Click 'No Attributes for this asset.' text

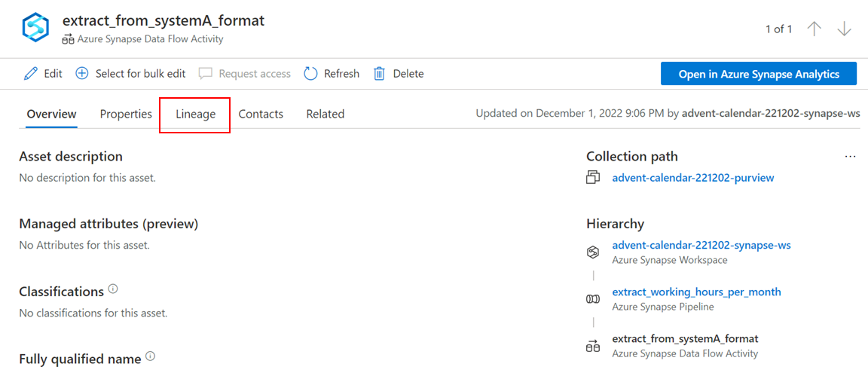tap(84, 245)
